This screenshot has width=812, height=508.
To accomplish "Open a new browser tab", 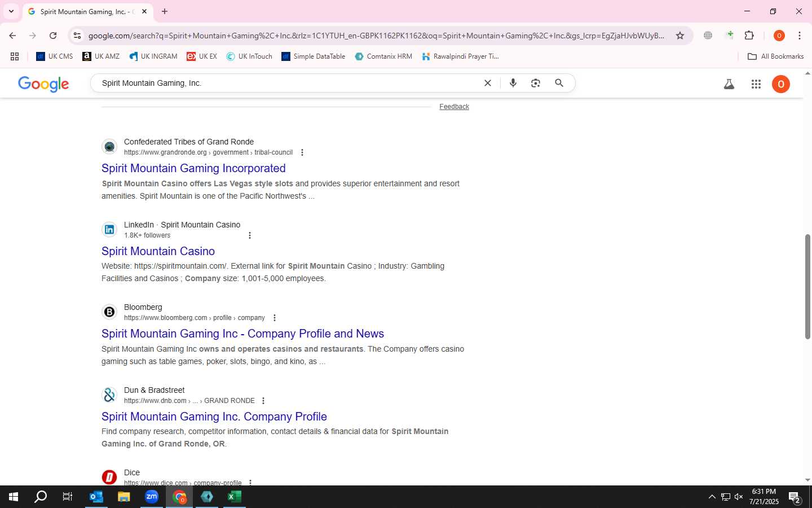I will click(165, 11).
